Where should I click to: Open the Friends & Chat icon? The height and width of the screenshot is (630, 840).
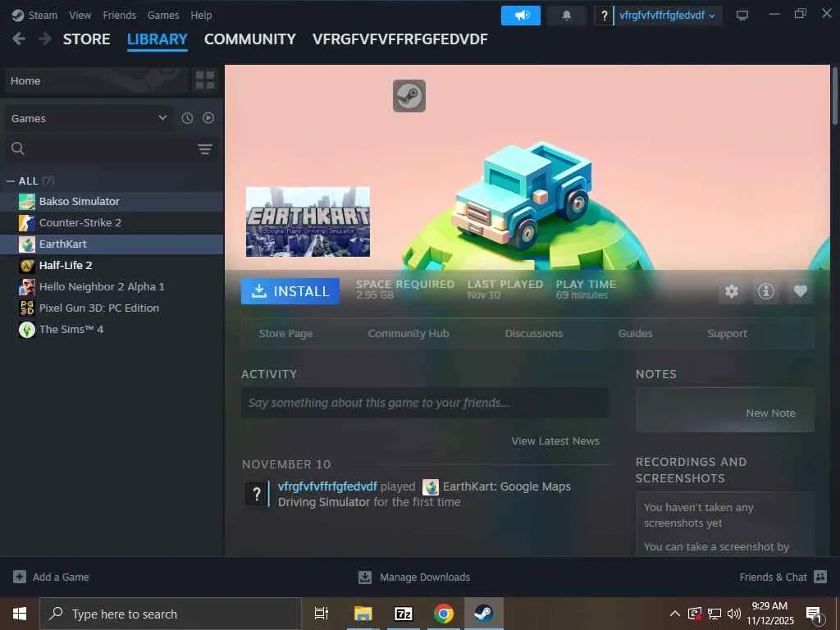[820, 577]
